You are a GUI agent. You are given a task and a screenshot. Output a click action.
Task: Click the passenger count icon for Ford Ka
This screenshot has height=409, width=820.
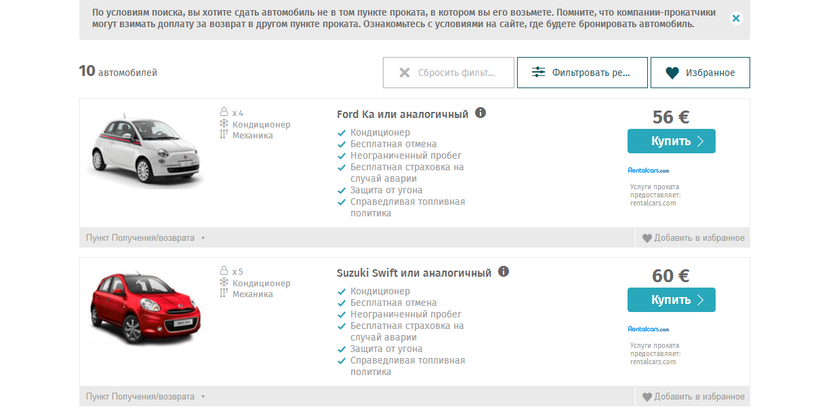[x=224, y=112]
